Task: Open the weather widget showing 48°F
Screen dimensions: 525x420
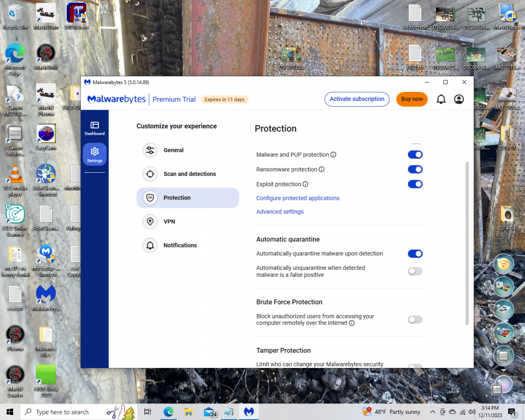Action: pos(391,412)
